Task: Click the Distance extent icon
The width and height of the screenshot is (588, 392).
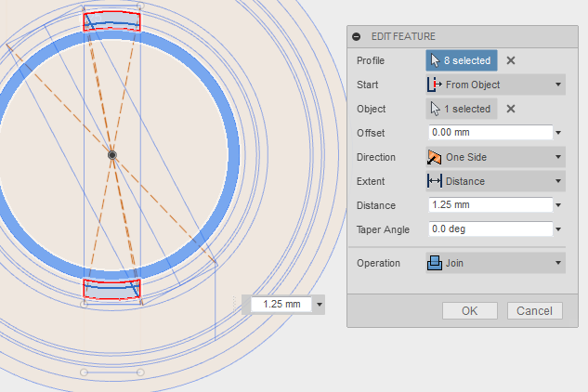Action: click(x=434, y=181)
